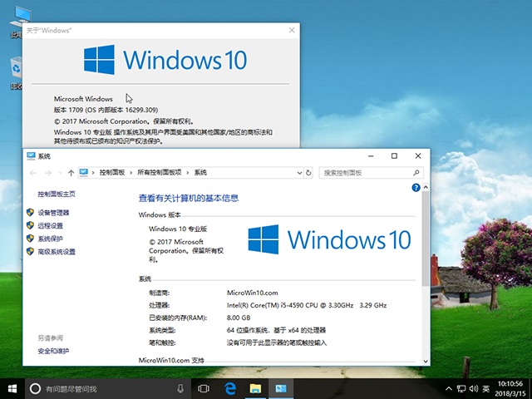Screen dimensions: 532x399
Task: Open 设备管理器 link
Action: click(53, 213)
